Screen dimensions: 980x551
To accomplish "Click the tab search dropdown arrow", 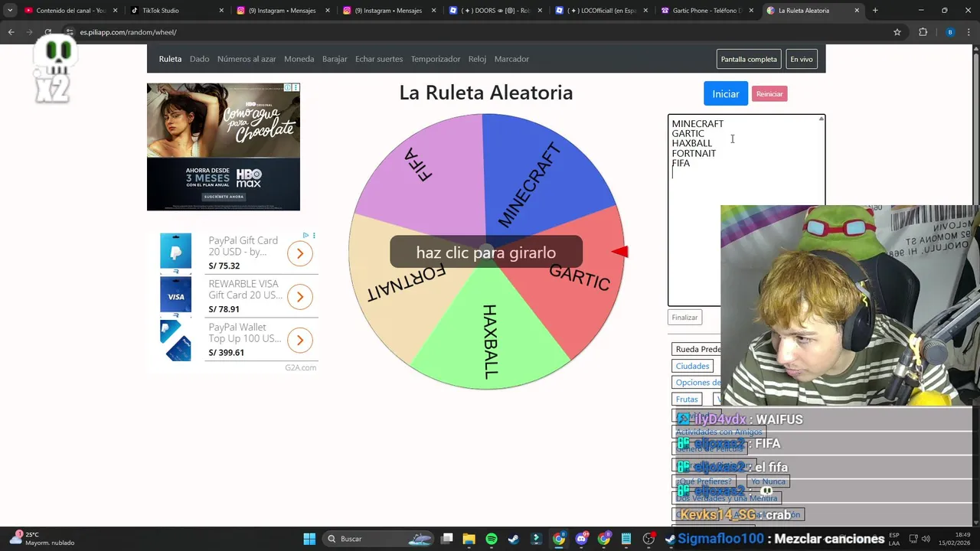I will click(9, 11).
